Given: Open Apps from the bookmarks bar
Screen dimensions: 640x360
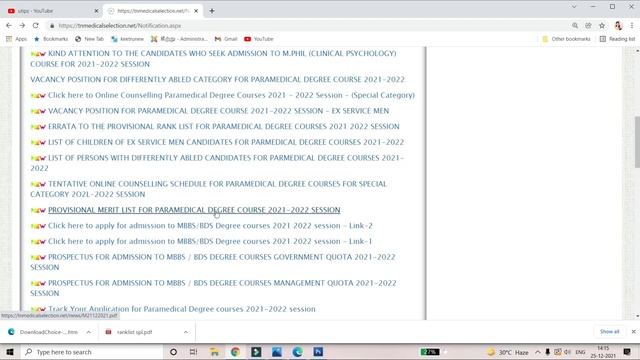Looking at the screenshot, I should 16,39.
